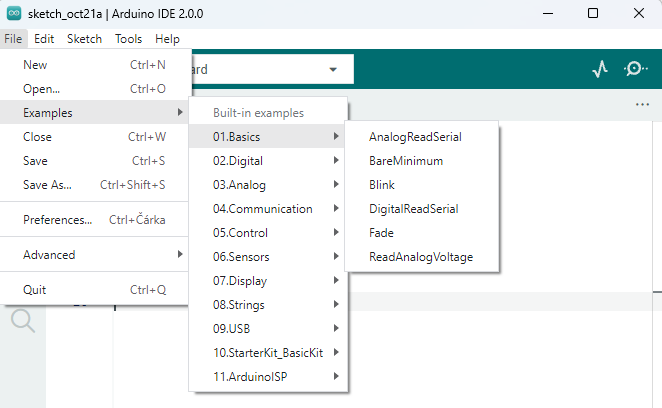Expand the 07.Display examples submenu
The width and height of the screenshot is (662, 408).
(268, 281)
